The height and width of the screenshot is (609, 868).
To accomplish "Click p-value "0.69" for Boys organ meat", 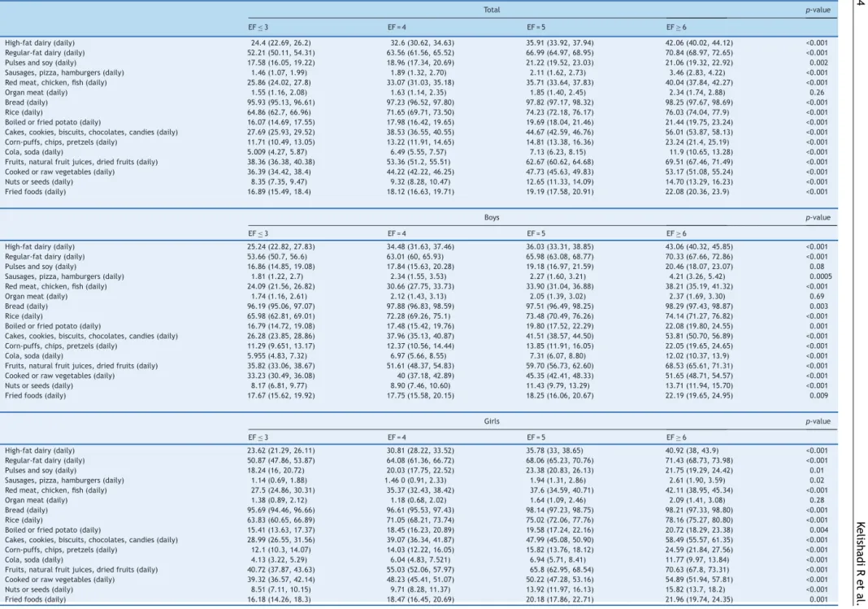I will click(817, 296).
